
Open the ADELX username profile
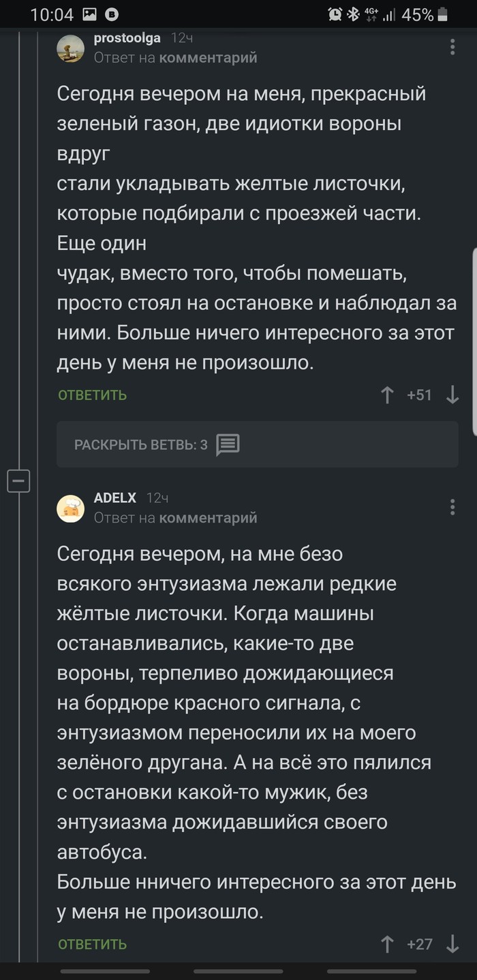tap(114, 498)
